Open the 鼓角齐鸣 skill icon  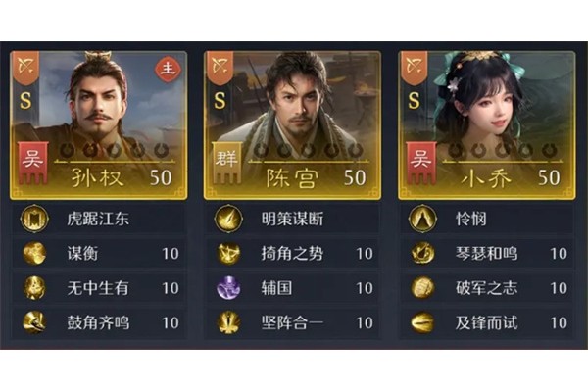34,322
